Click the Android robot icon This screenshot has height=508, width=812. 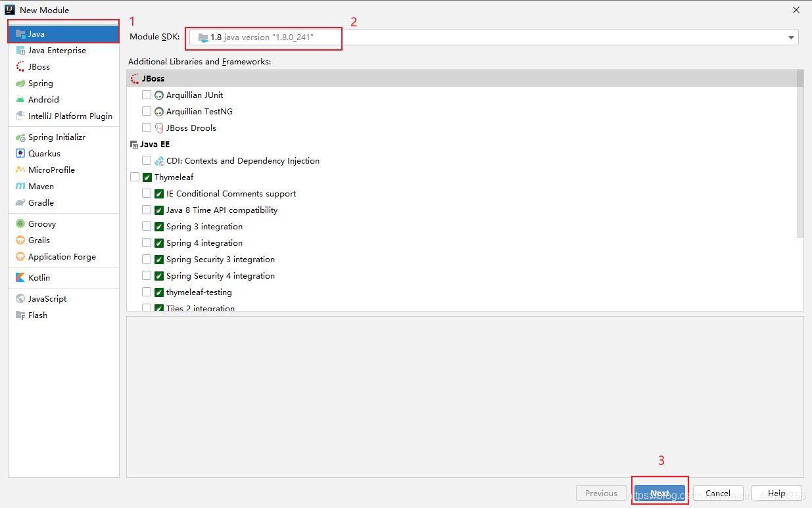coord(20,100)
